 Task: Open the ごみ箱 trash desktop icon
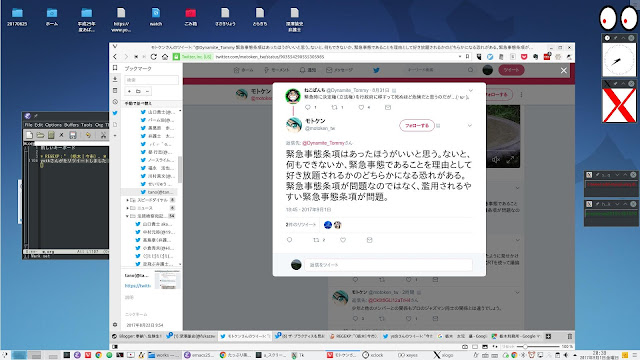point(191,16)
